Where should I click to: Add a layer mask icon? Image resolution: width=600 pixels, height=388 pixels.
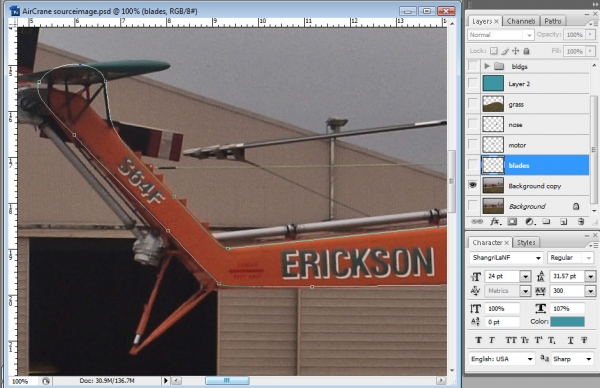point(512,222)
